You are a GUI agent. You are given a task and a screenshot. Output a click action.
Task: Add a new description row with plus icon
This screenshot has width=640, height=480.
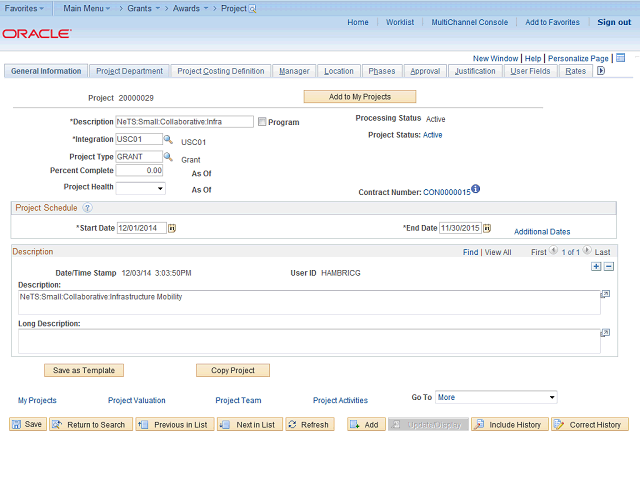tap(596, 267)
